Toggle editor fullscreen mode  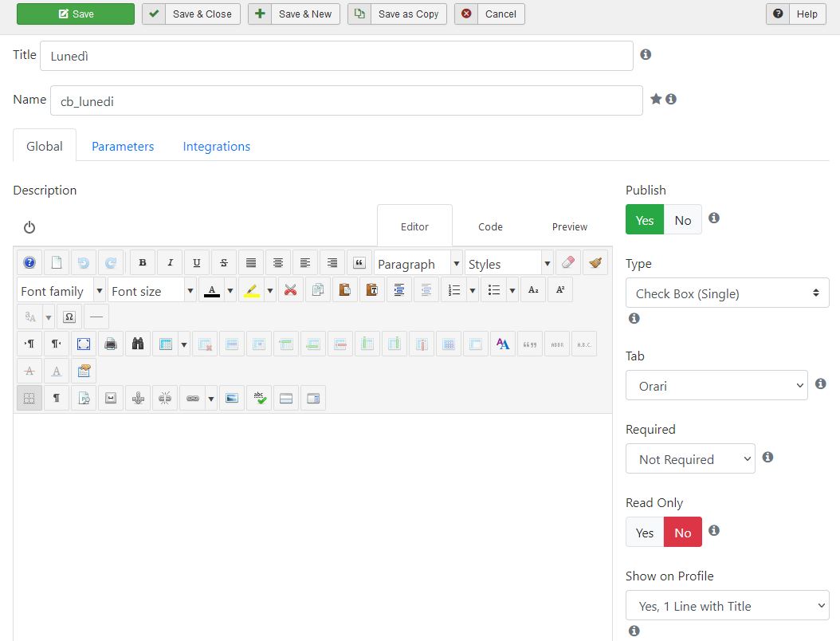tap(84, 344)
